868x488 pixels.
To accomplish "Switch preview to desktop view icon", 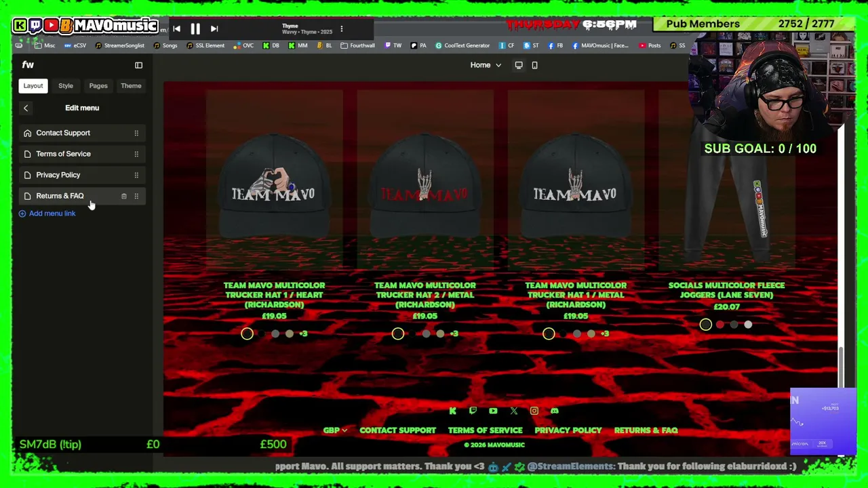I will point(519,65).
